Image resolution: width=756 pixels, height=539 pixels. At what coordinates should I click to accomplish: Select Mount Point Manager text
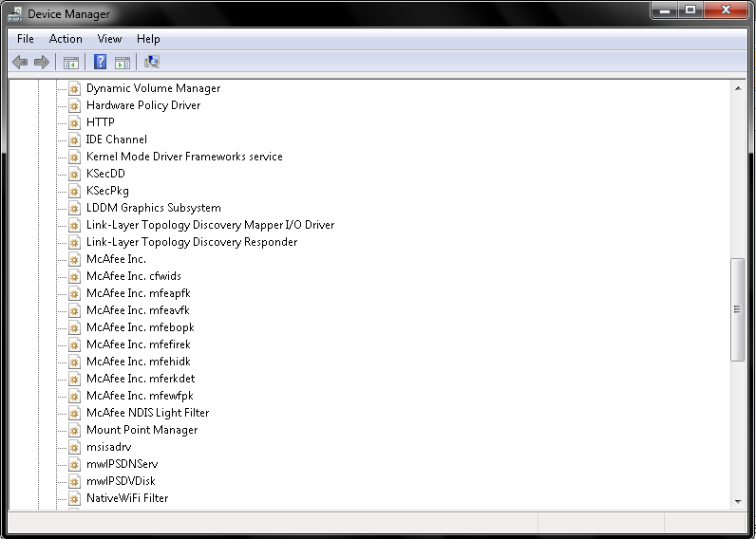pos(142,430)
